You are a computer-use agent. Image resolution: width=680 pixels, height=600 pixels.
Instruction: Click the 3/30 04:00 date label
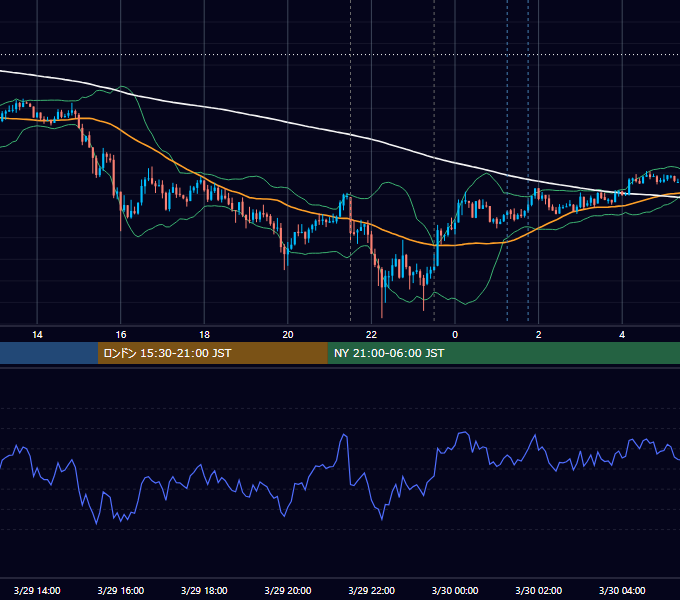pos(622,590)
